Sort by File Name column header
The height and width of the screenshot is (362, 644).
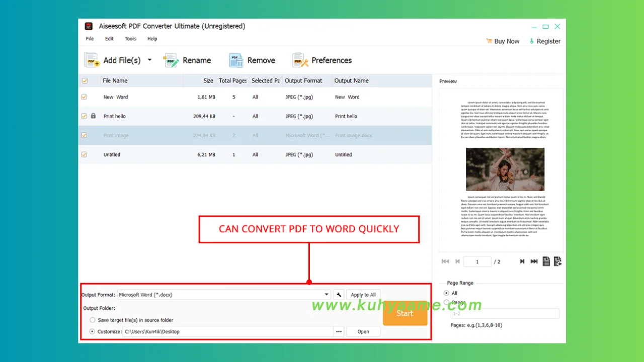click(115, 80)
